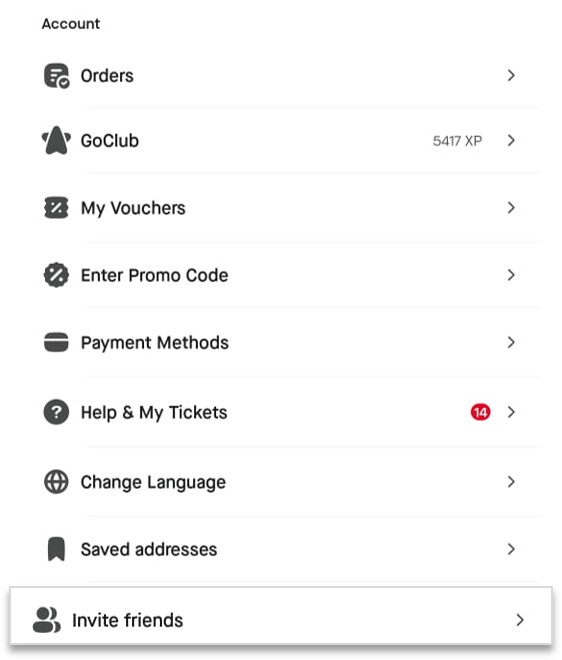Tap the Help question mark icon
This screenshot has width=562, height=660.
click(x=56, y=412)
